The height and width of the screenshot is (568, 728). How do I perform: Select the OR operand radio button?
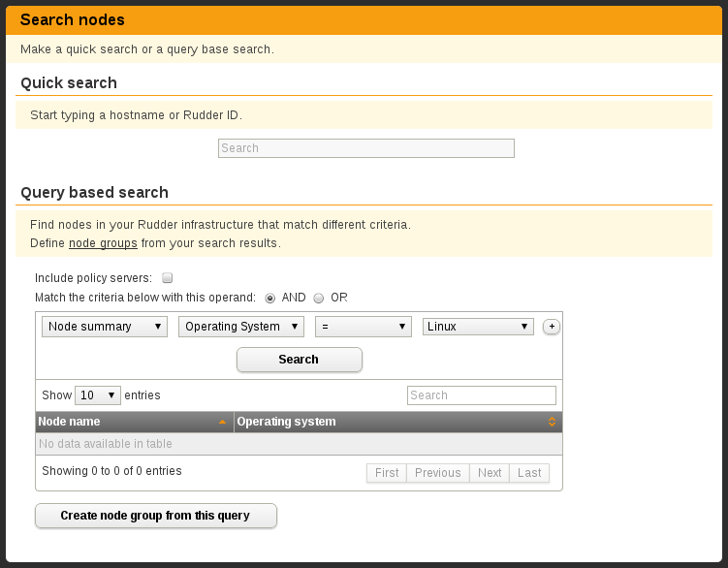319,299
